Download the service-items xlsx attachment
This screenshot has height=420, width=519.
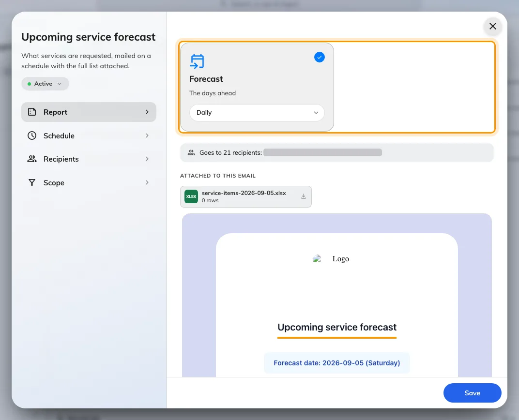(304, 196)
